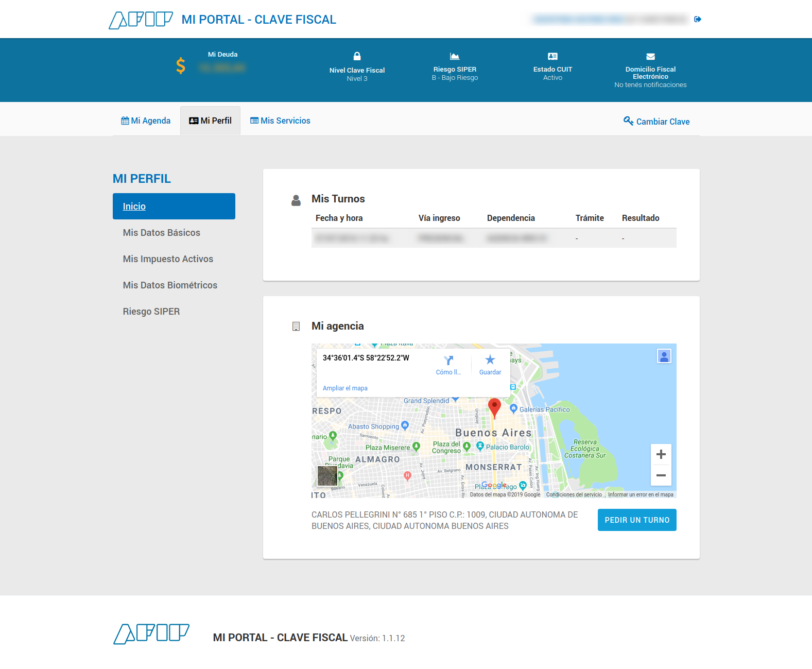Open Mis Datos Biométricos in sidebar

pos(170,285)
